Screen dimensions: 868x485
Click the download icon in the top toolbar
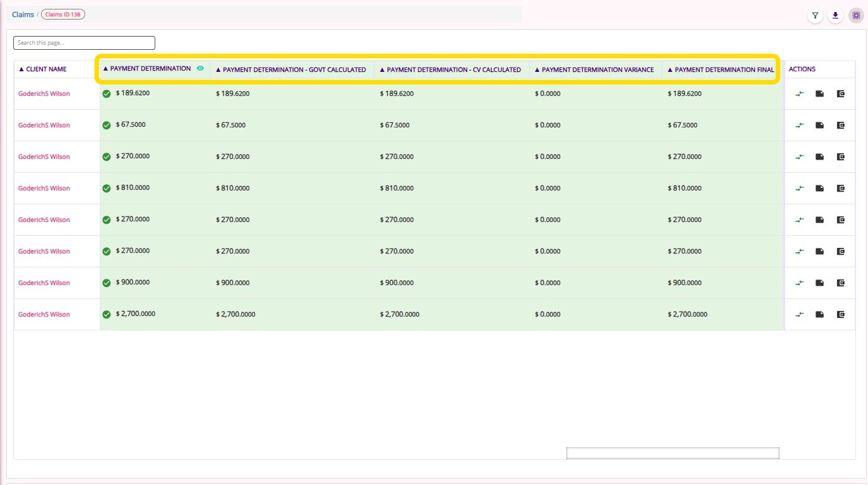836,16
